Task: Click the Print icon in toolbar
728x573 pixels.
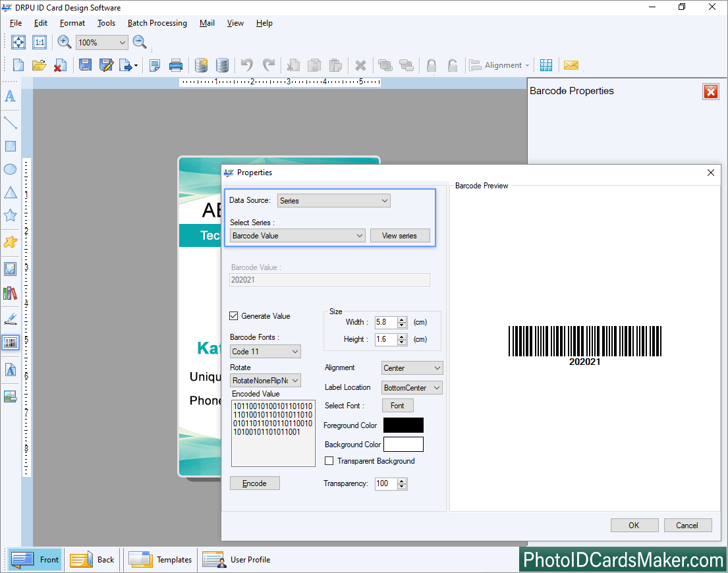Action: [x=176, y=65]
